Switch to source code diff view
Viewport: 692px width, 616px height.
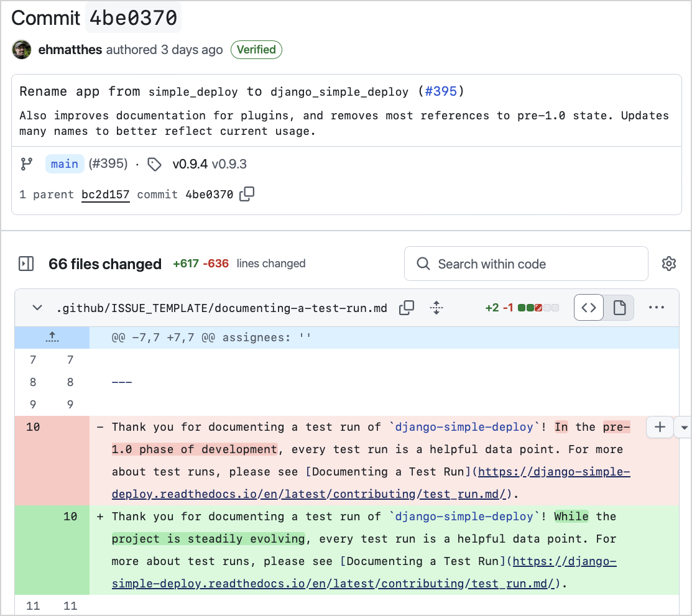[x=589, y=308]
